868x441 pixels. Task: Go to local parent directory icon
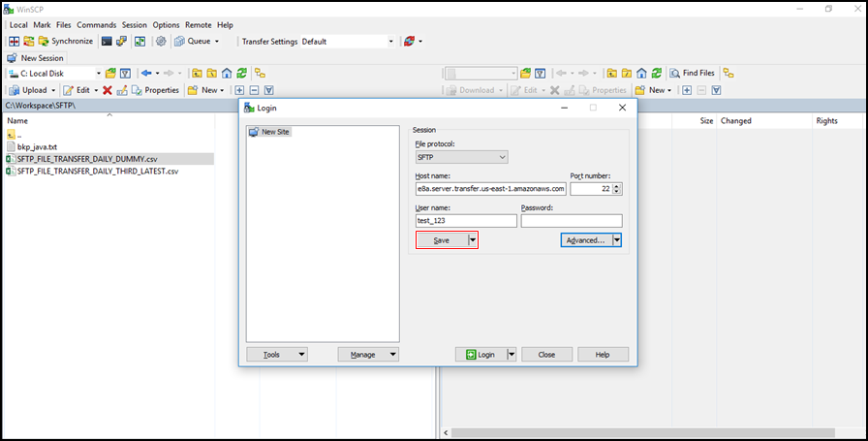coord(197,73)
